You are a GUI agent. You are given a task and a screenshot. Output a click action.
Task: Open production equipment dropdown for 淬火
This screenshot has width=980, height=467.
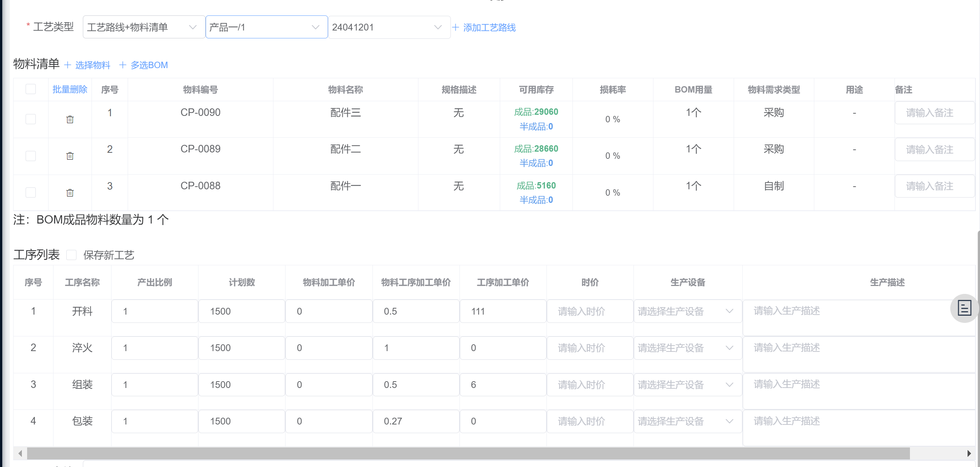[687, 348]
